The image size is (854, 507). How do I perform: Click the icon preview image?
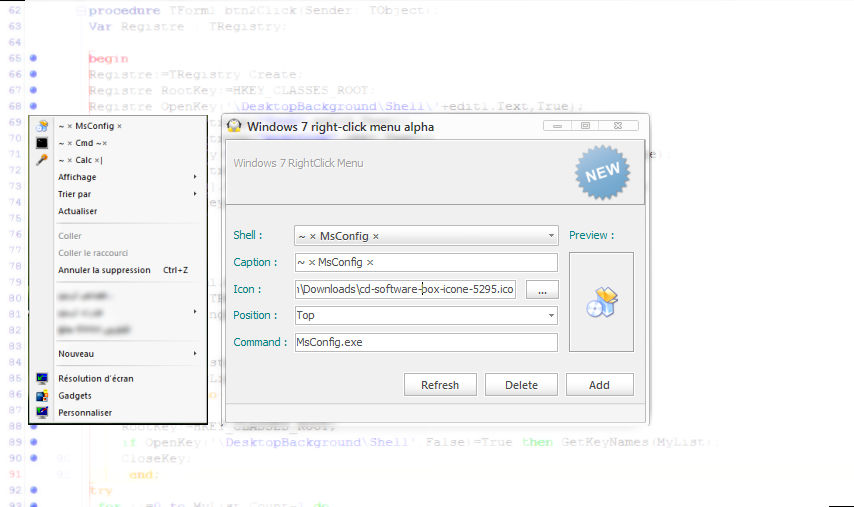tap(602, 302)
